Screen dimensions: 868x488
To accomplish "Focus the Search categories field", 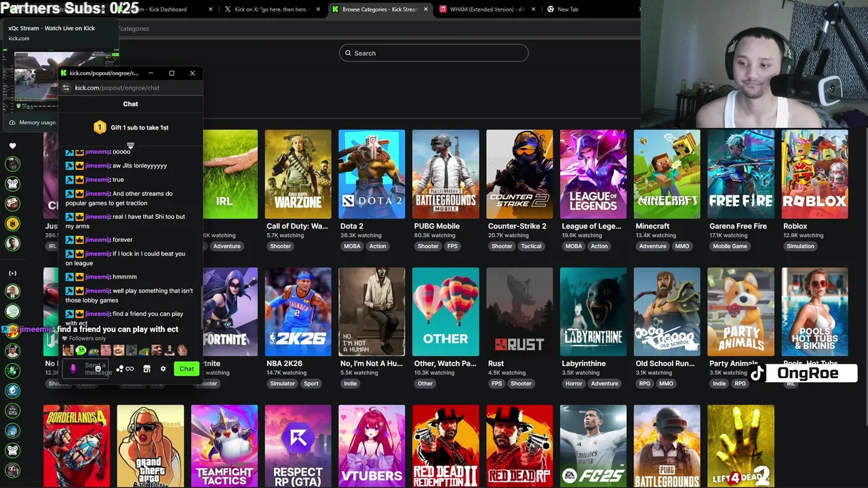I will tap(434, 53).
